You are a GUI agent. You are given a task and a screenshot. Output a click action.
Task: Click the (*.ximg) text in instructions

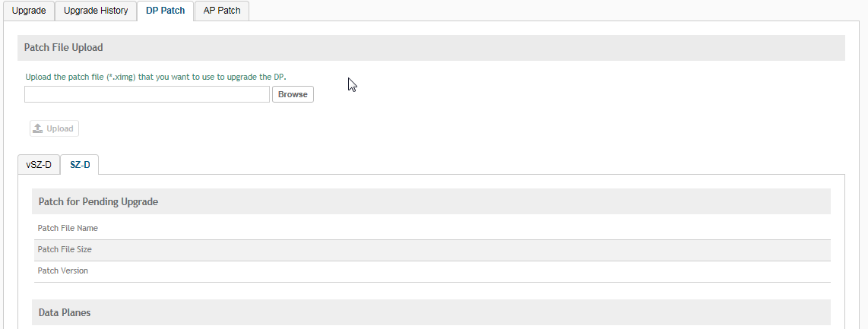[x=121, y=77]
